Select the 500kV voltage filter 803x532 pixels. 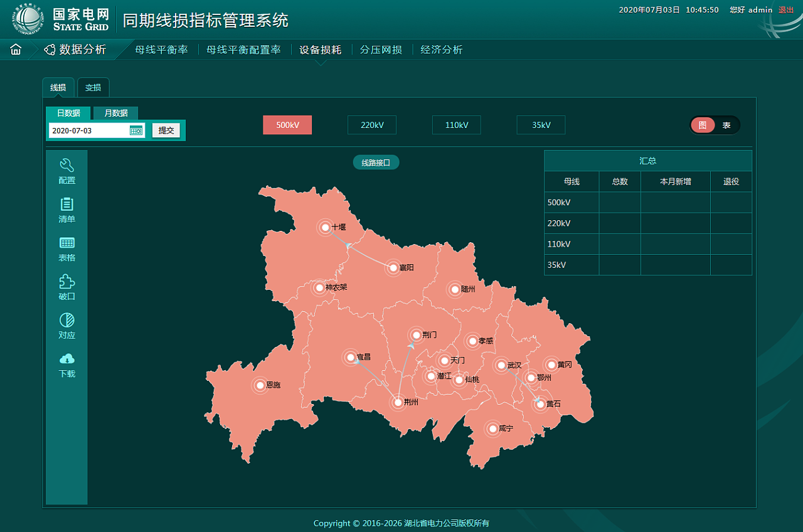287,125
